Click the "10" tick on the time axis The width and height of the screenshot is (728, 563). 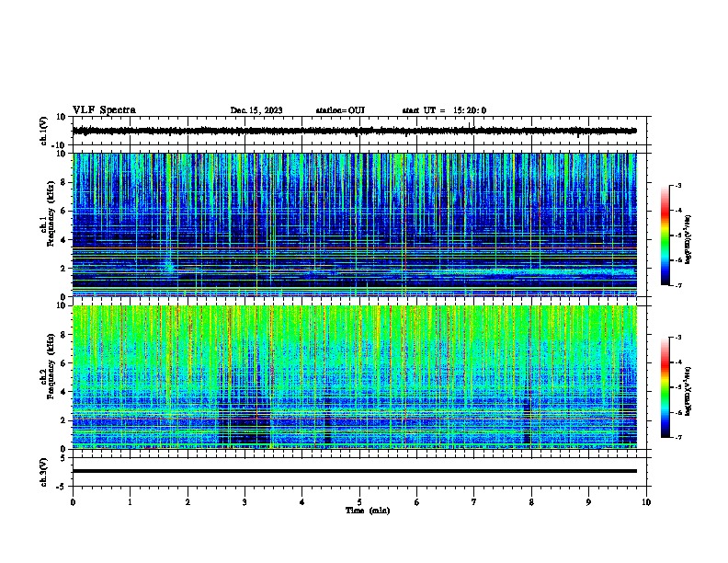(x=646, y=502)
